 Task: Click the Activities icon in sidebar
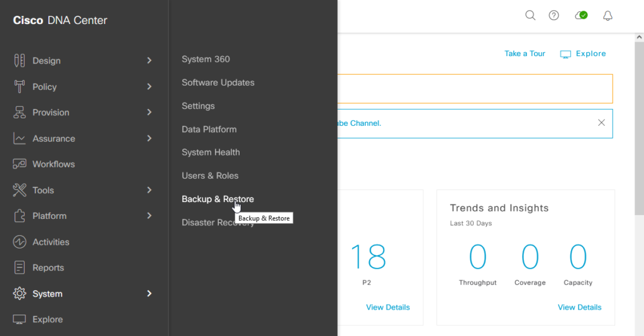[x=20, y=242]
